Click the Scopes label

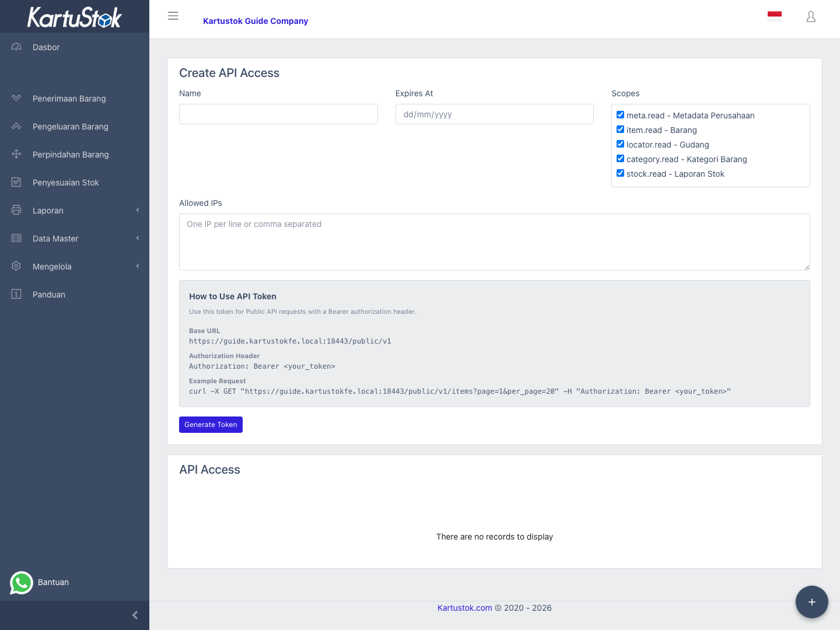(625, 93)
